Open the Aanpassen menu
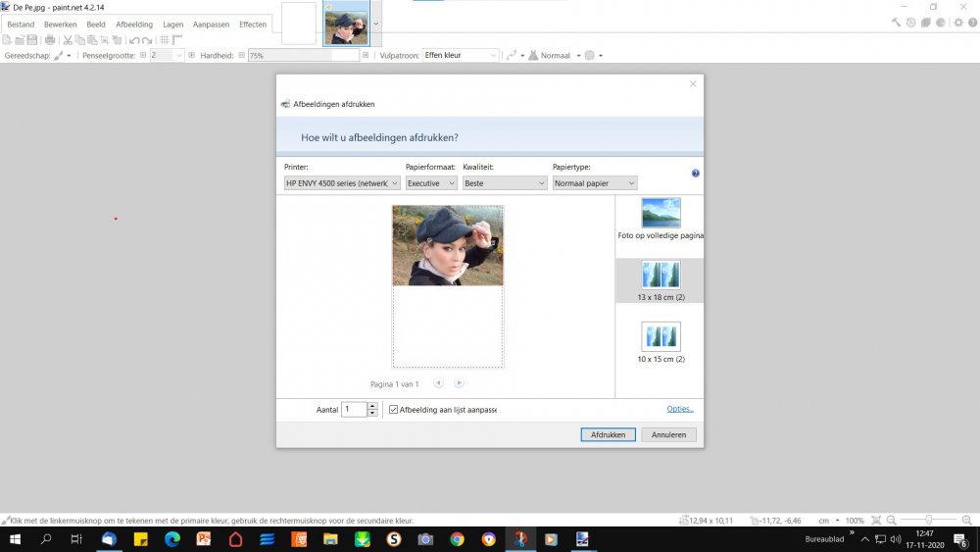 (x=211, y=25)
